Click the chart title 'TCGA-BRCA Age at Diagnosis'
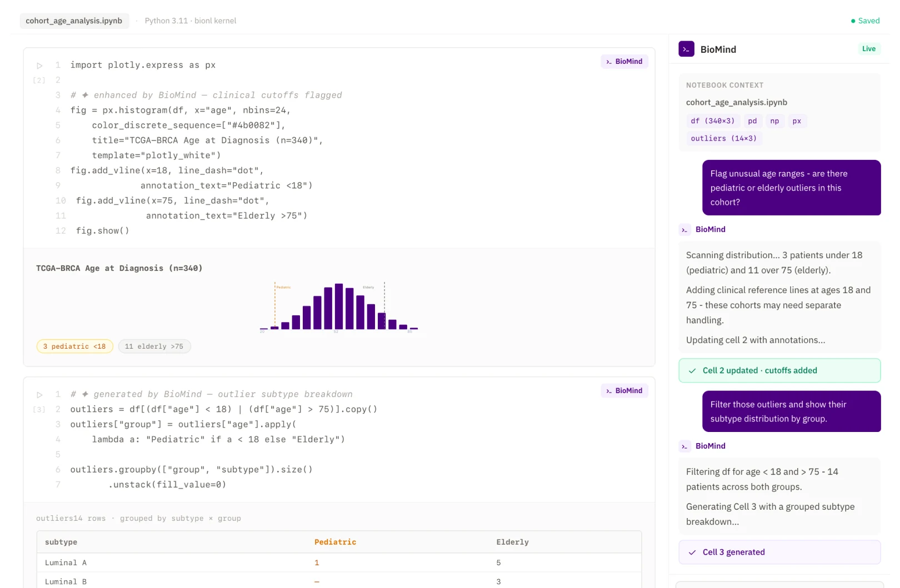Image resolution: width=900 pixels, height=588 pixels. [119, 268]
